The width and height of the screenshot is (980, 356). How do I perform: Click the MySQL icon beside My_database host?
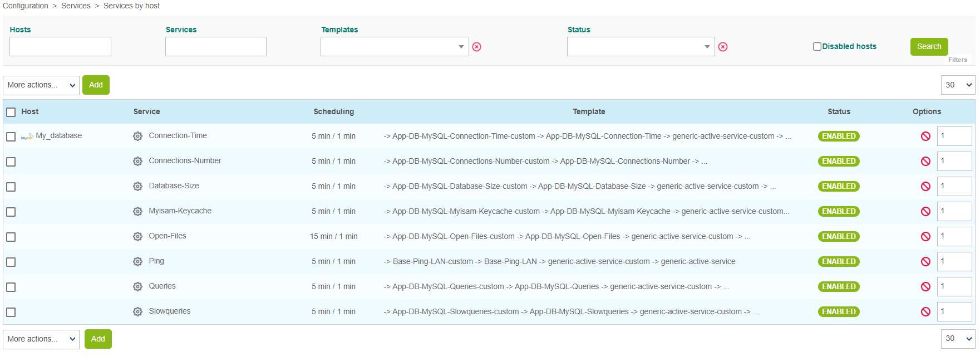pyautogui.click(x=27, y=136)
